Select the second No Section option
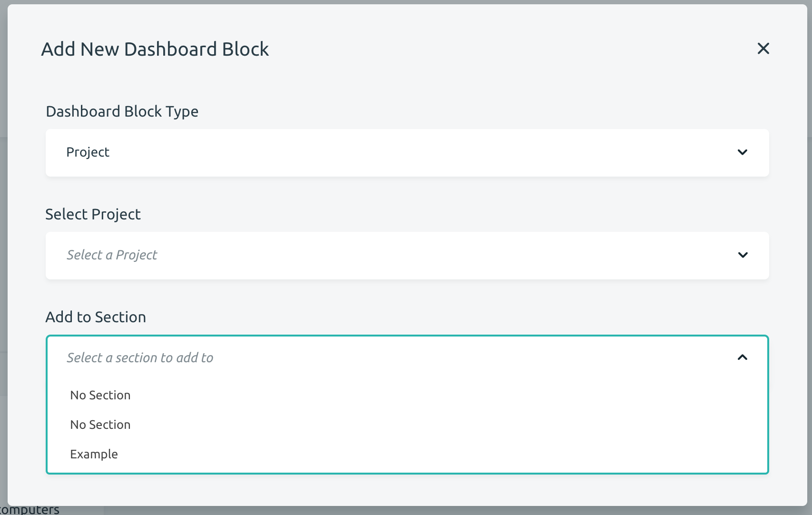This screenshot has height=515, width=812. [x=100, y=424]
